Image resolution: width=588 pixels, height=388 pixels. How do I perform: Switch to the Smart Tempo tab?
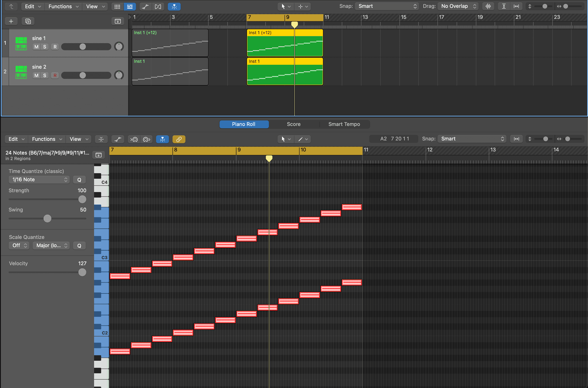[x=344, y=124]
